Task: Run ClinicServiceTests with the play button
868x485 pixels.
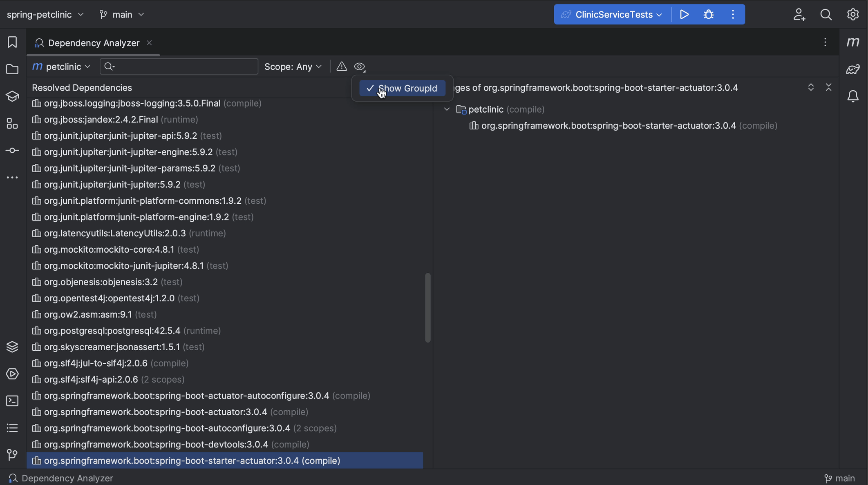Action: [x=685, y=14]
